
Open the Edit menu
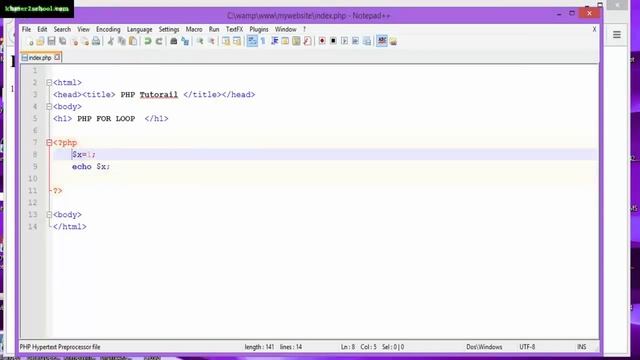pos(42,29)
